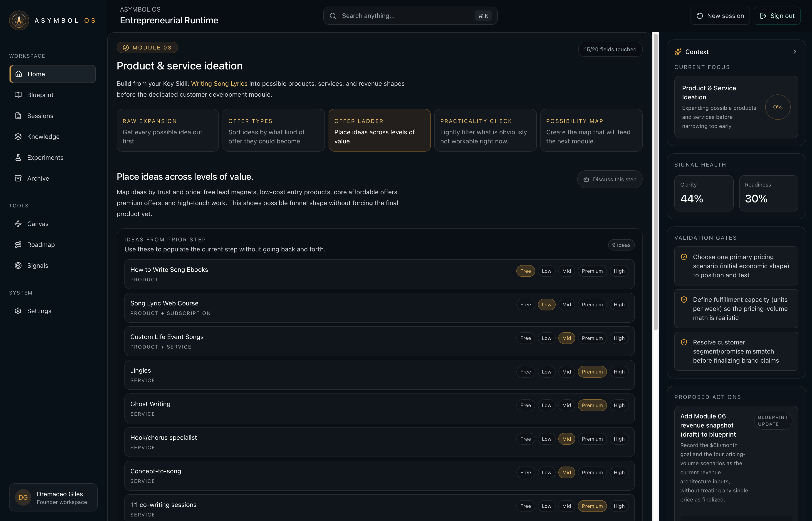
Task: Click the ⌘K shortcut badge
Action: [x=483, y=16]
